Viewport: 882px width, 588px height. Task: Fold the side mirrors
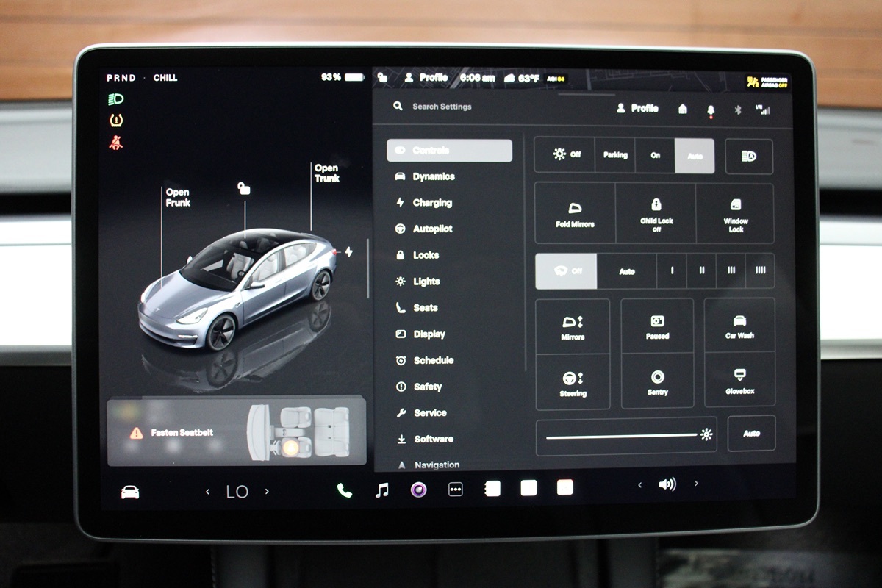[x=575, y=214]
